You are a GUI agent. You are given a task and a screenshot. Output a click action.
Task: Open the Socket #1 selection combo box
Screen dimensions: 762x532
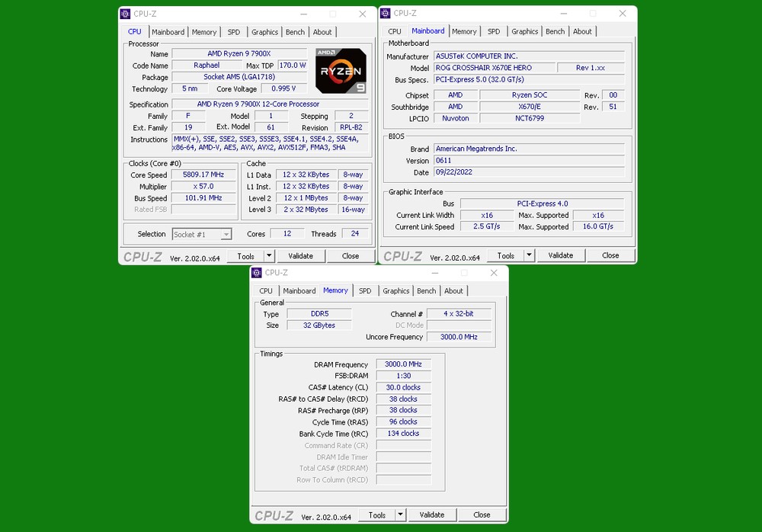(x=202, y=235)
